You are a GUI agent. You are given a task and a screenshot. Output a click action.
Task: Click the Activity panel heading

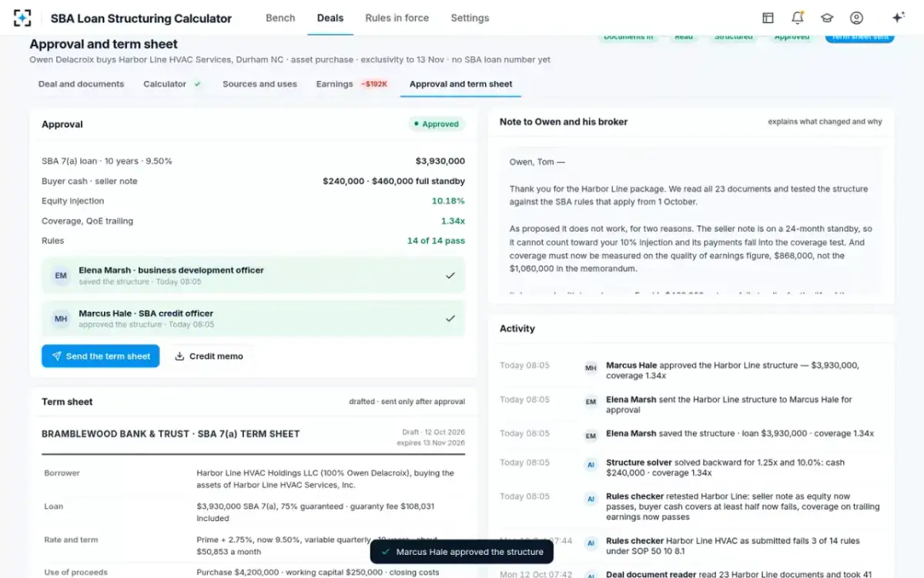pos(517,328)
